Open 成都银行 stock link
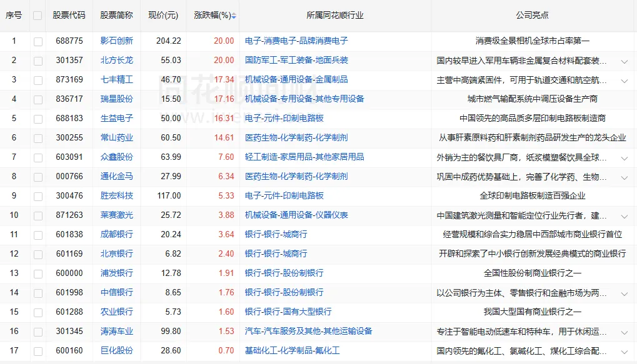Screen dimensions: 637x364 [x=117, y=235]
